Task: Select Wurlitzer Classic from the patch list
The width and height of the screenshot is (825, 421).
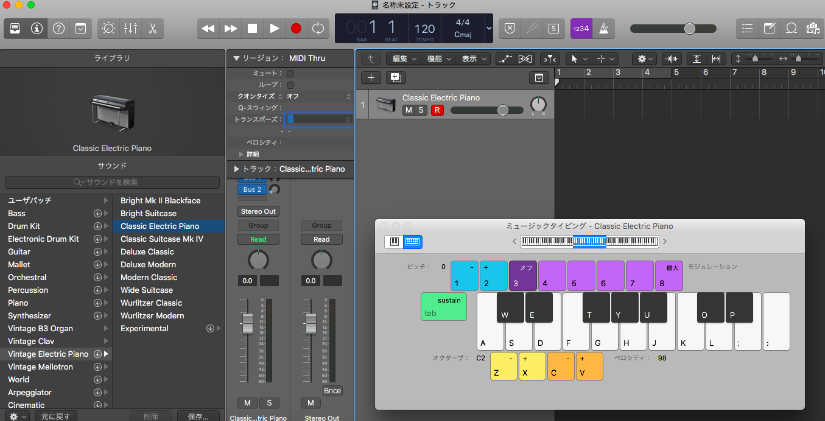Action: pos(151,302)
